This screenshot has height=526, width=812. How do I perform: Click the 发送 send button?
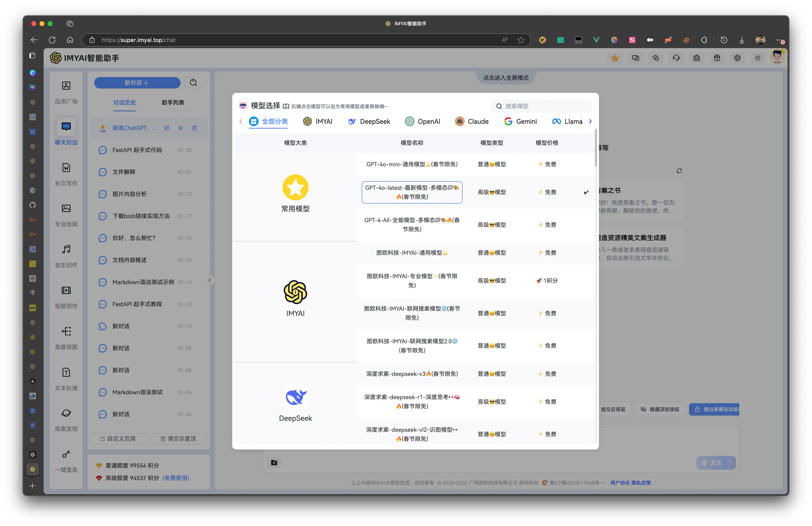[x=712, y=463]
